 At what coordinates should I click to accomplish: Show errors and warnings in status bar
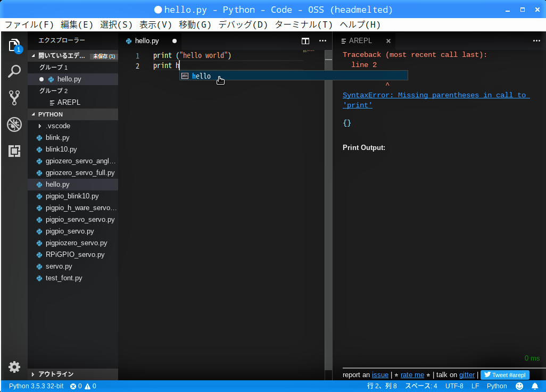click(x=83, y=386)
